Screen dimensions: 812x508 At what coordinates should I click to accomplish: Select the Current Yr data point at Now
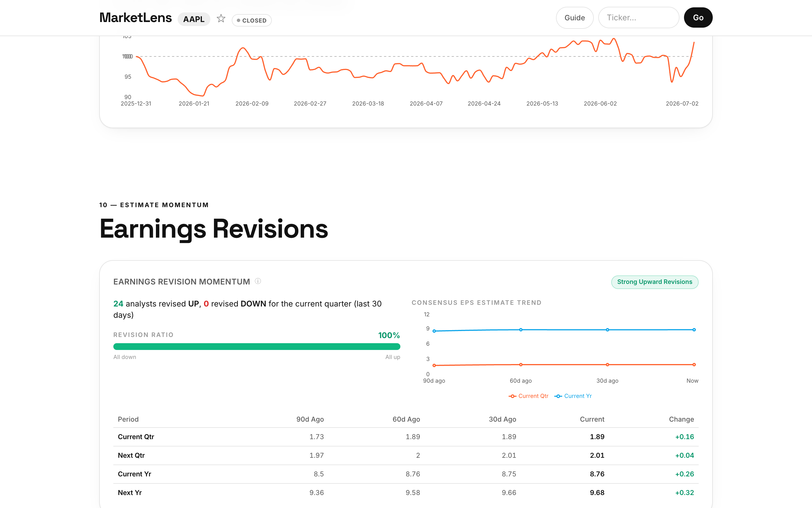694,330
